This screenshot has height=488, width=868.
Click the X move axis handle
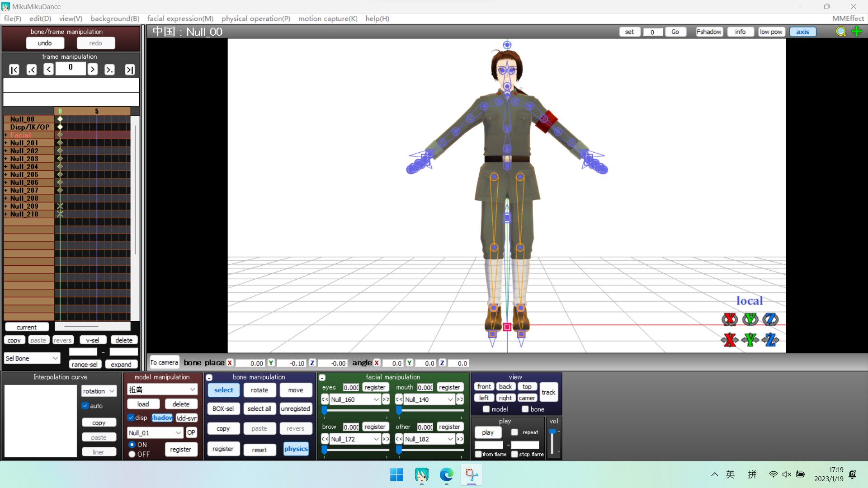(730, 340)
